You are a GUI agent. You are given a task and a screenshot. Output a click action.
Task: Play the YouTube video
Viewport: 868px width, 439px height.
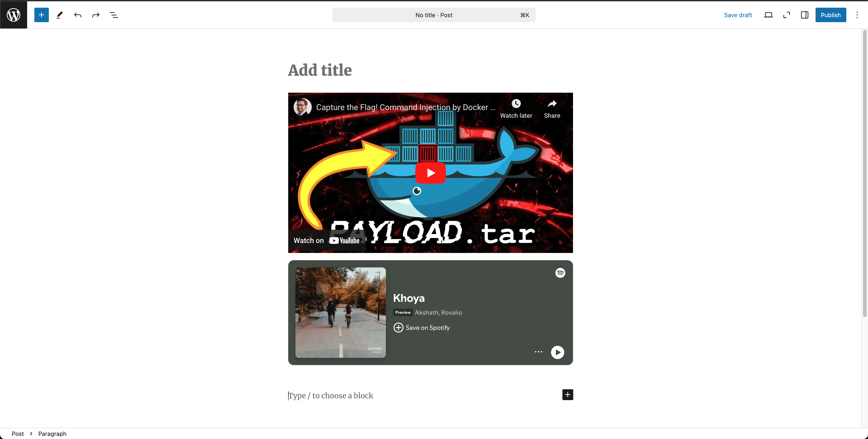pos(430,173)
